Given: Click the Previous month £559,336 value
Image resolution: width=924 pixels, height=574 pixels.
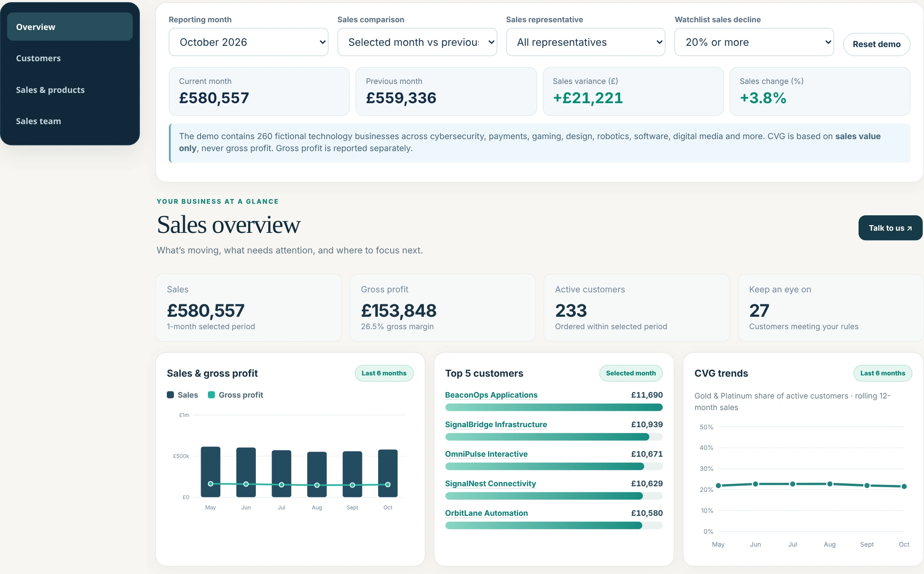Looking at the screenshot, I should [x=401, y=98].
